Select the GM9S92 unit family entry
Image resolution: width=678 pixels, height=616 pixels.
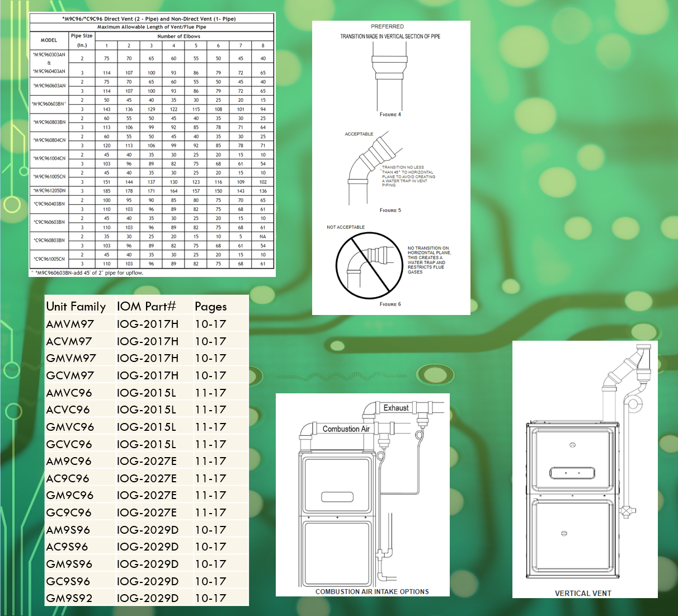(x=69, y=598)
